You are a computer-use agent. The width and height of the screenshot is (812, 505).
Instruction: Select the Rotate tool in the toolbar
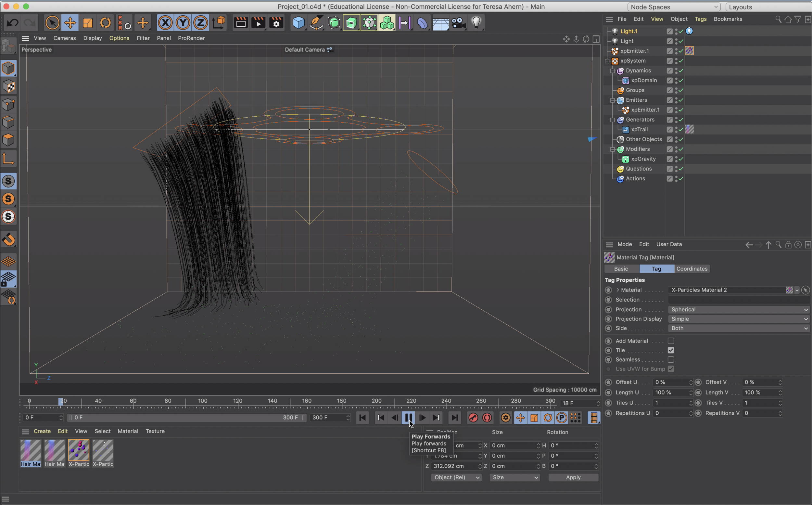pos(105,22)
